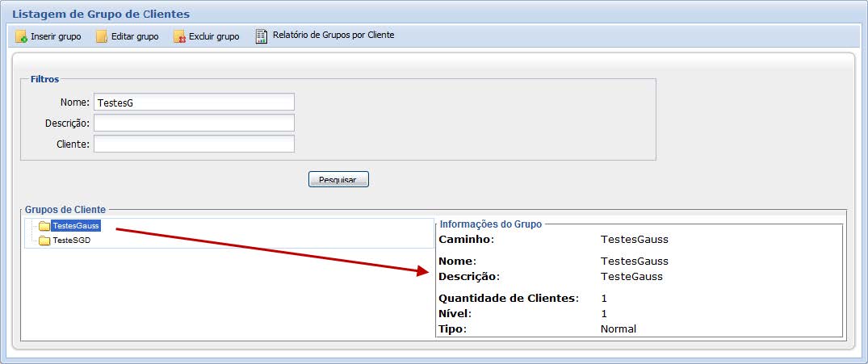Screen dimensions: 868x364
Task: Click the Tipo value Normal
Action: [619, 329]
